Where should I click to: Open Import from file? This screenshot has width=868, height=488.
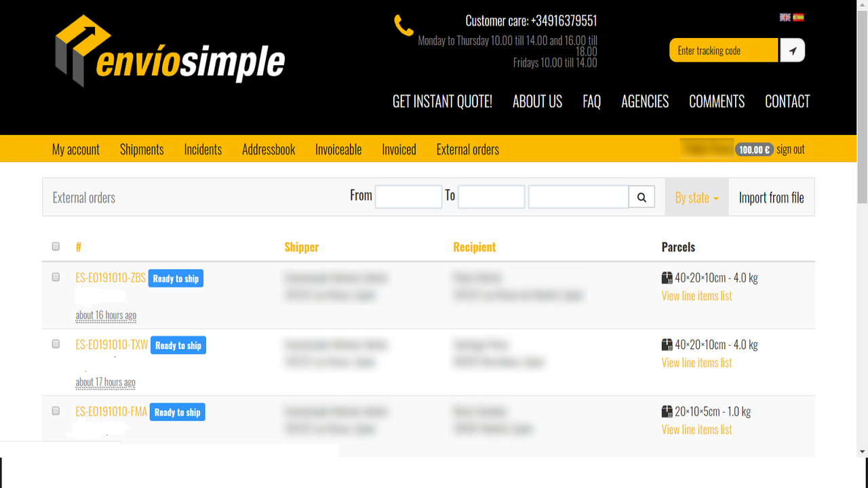[771, 197]
